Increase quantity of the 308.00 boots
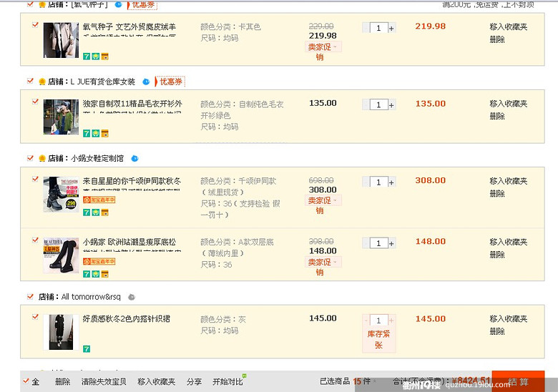Viewport: 558px width, 392px height. (x=391, y=182)
